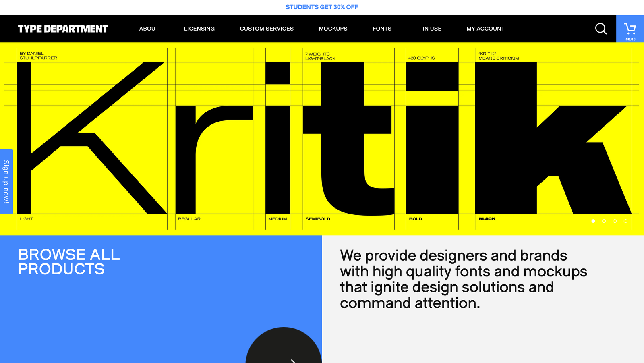Click the 'Semibold' weight label

318,219
